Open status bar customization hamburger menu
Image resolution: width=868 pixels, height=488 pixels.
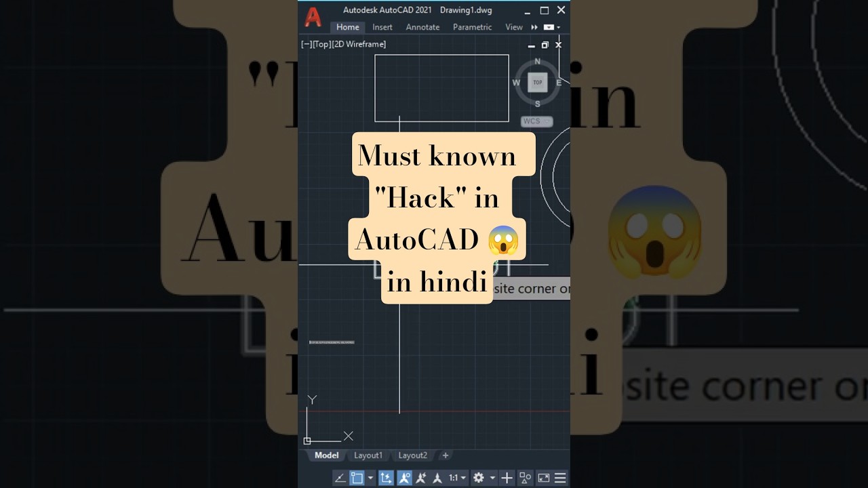click(x=560, y=478)
